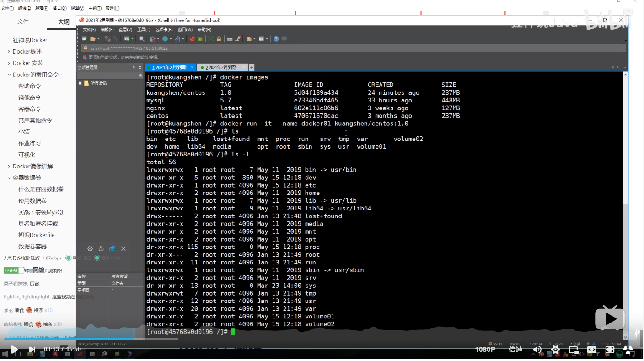Open dropdown arrow beside globe Encoding icon
644x361 pixels.
171,39
